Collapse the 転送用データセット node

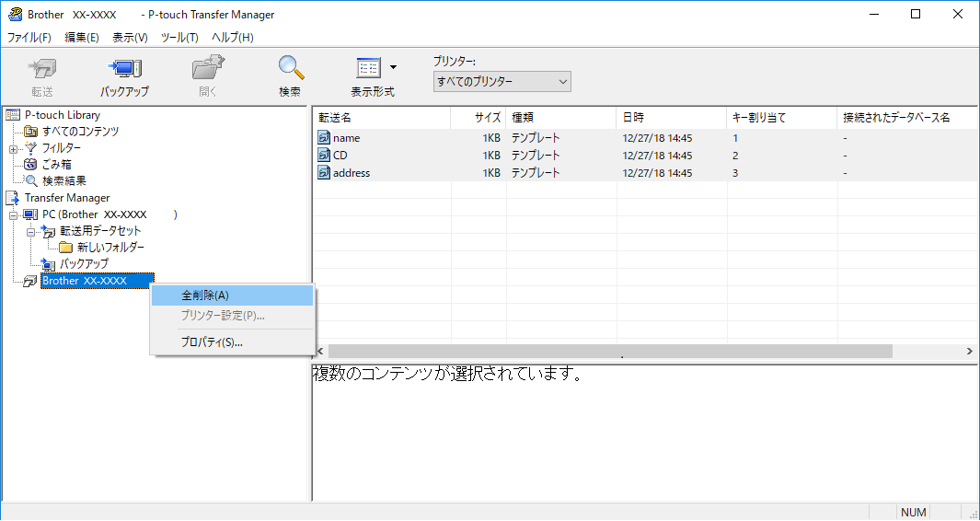point(30,231)
